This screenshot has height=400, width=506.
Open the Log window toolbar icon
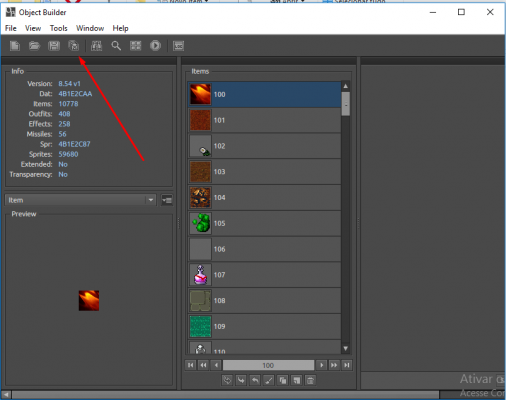tap(178, 46)
